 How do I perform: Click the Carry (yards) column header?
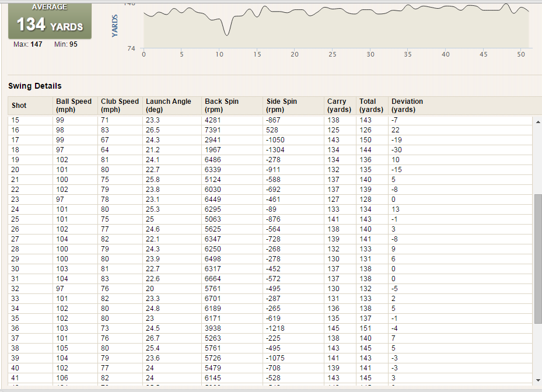(x=339, y=106)
